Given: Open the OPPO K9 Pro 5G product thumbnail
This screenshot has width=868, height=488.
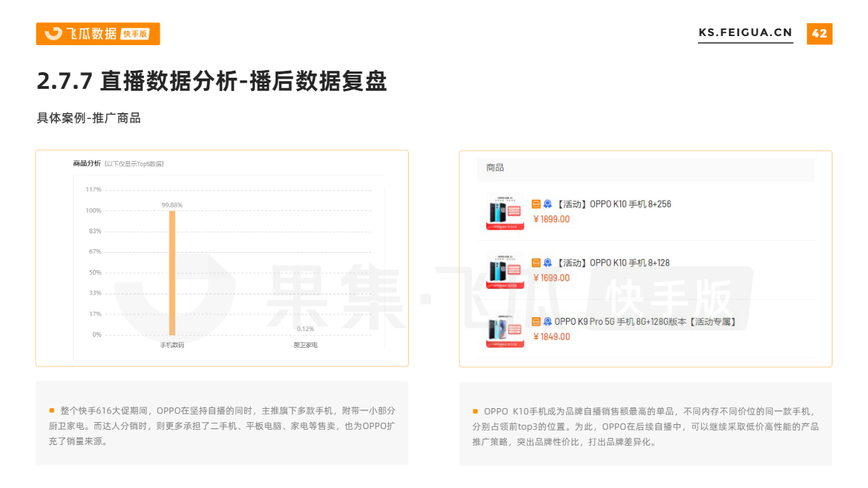Looking at the screenshot, I should pos(505,329).
